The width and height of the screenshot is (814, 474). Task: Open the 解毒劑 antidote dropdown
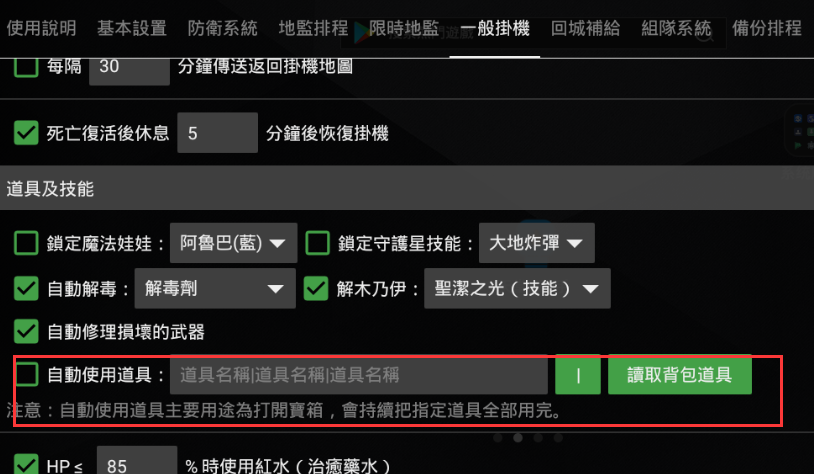click(x=215, y=289)
